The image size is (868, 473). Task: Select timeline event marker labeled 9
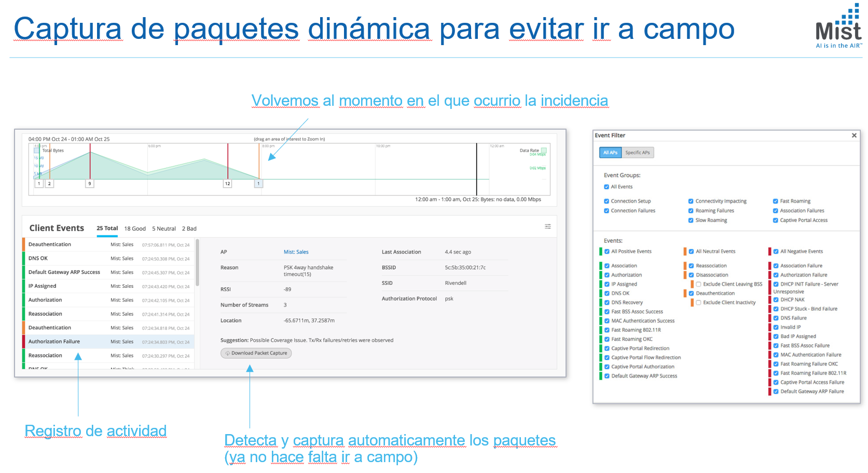[x=90, y=184]
